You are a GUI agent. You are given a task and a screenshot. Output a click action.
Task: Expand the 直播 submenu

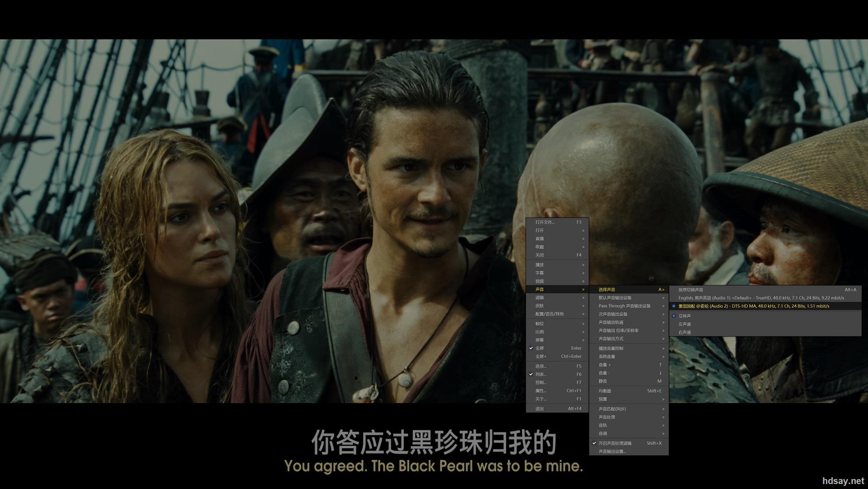click(557, 238)
